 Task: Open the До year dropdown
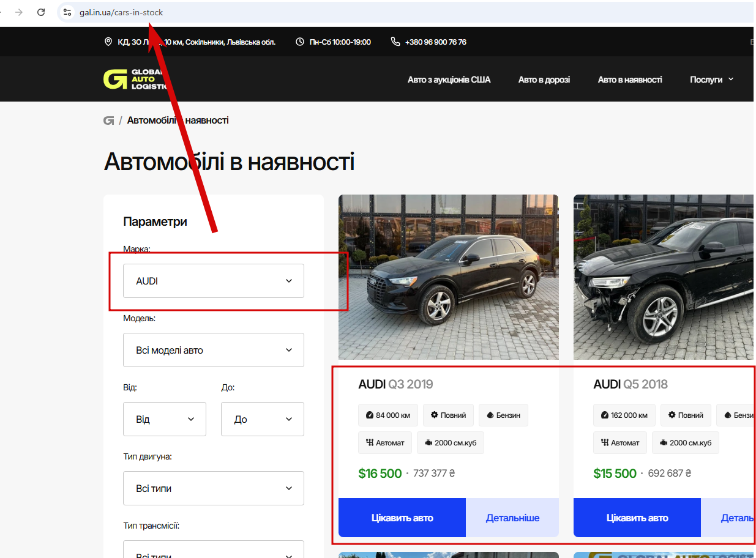tap(263, 419)
